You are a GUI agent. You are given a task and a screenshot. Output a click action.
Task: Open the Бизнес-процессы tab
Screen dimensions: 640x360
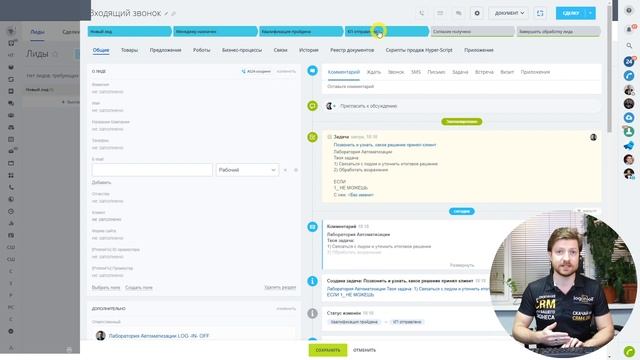click(x=242, y=50)
